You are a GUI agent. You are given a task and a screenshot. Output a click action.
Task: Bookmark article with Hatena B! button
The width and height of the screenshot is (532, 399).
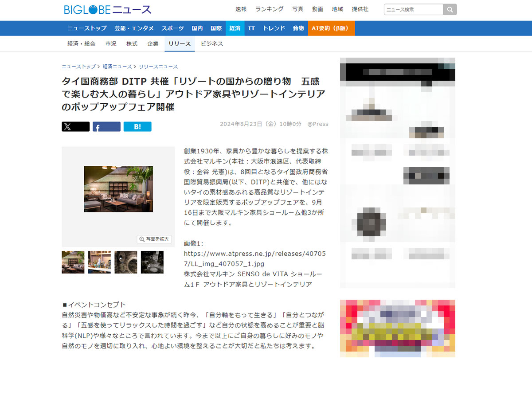tap(137, 127)
